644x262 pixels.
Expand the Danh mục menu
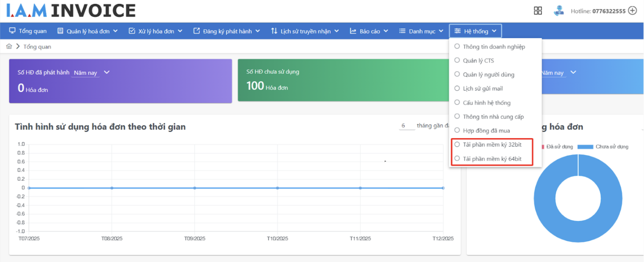(x=421, y=31)
